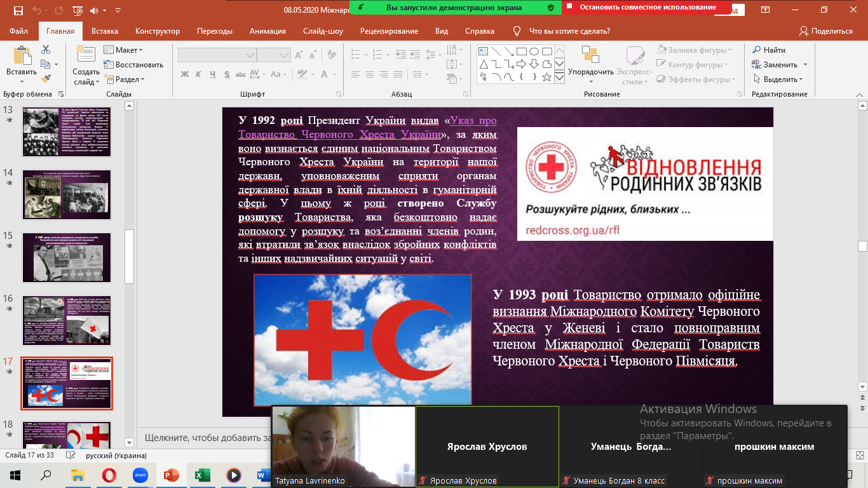Screen dimensions: 868x488
Task: Select the text box shape in the gallery
Action: (x=483, y=51)
